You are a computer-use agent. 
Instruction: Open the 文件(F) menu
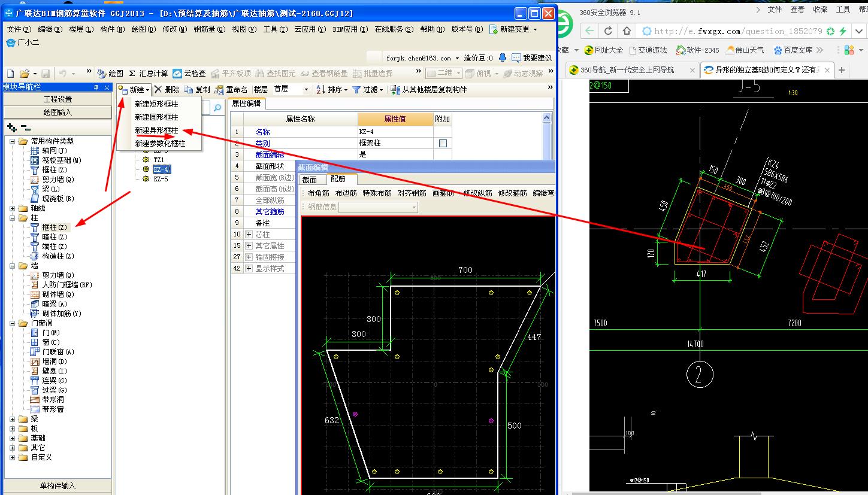19,29
